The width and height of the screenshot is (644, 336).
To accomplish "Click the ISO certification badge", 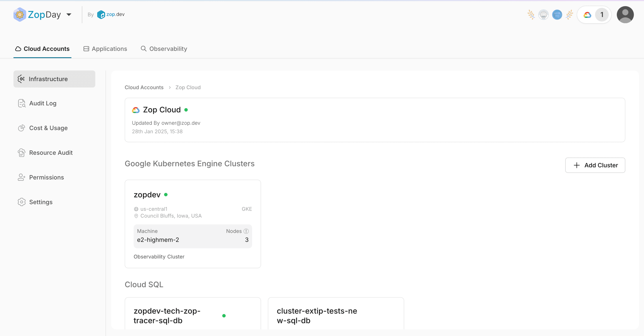I will click(x=543, y=15).
